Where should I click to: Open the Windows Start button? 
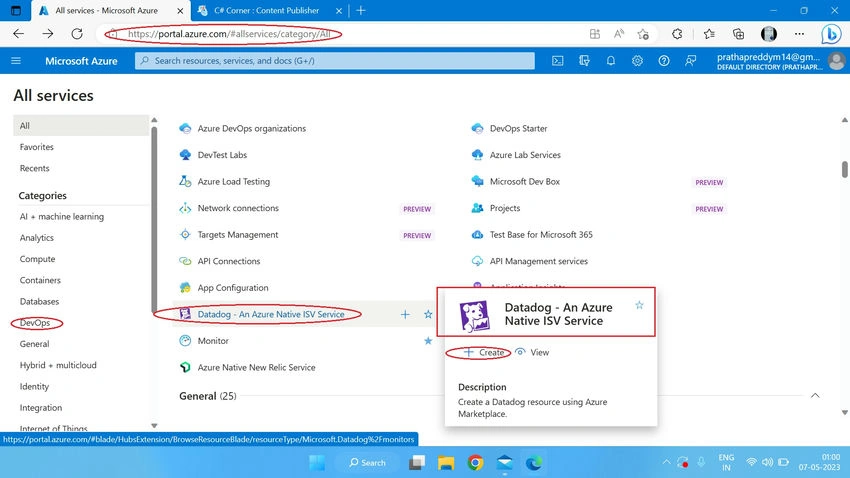tap(317, 462)
